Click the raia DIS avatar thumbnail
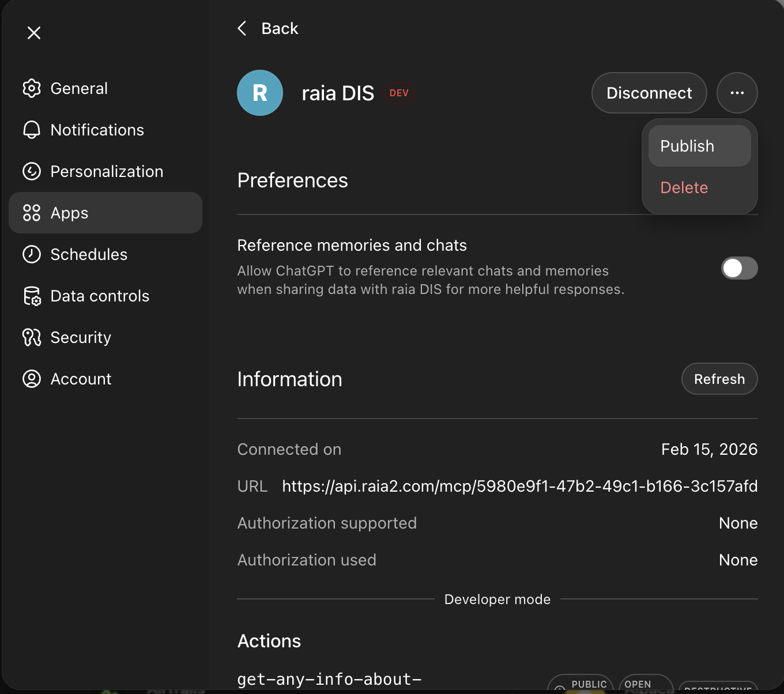The image size is (784, 694). (x=260, y=93)
